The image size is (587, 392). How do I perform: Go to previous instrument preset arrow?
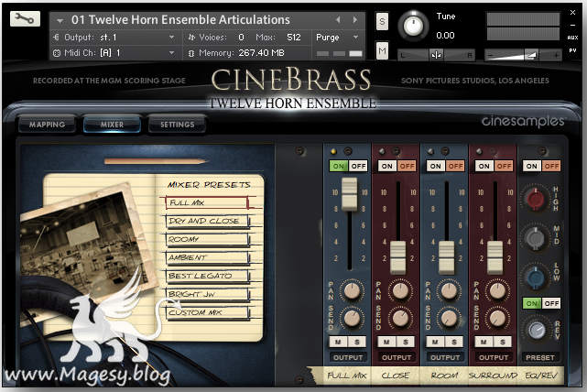click(338, 19)
